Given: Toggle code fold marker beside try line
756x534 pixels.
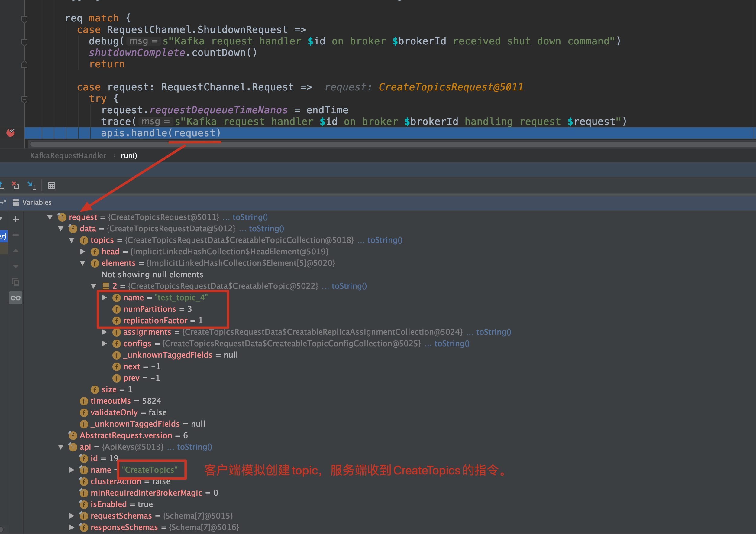Looking at the screenshot, I should point(24,99).
